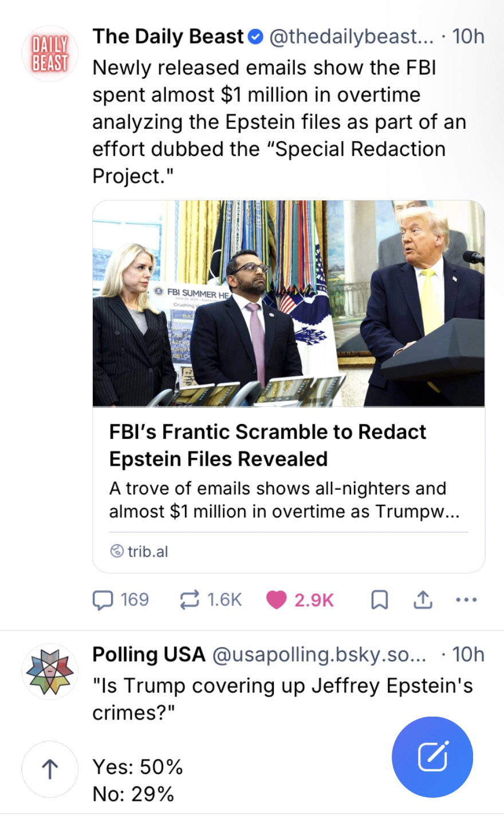Screen dimensions: 504x822
Task: Open the @usapolling.bsky.so handle
Action: point(319,654)
